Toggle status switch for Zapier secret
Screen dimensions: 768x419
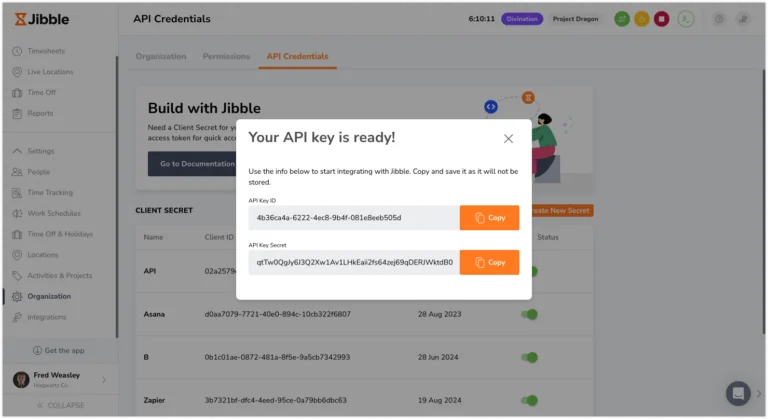[529, 400]
